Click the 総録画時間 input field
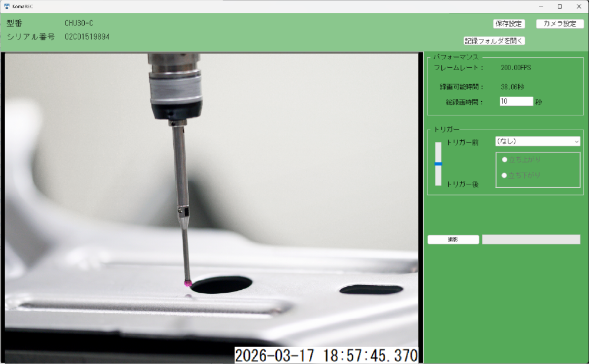The image size is (589, 364). point(516,101)
